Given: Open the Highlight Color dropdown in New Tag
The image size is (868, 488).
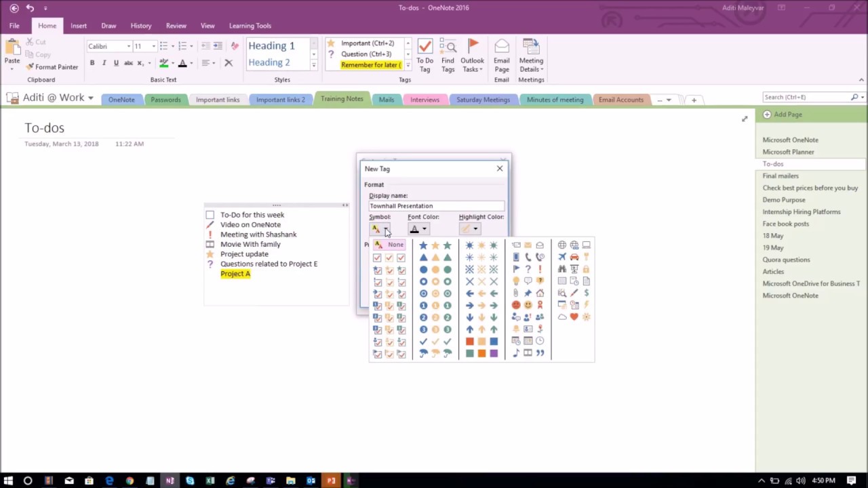Looking at the screenshot, I should tap(470, 229).
